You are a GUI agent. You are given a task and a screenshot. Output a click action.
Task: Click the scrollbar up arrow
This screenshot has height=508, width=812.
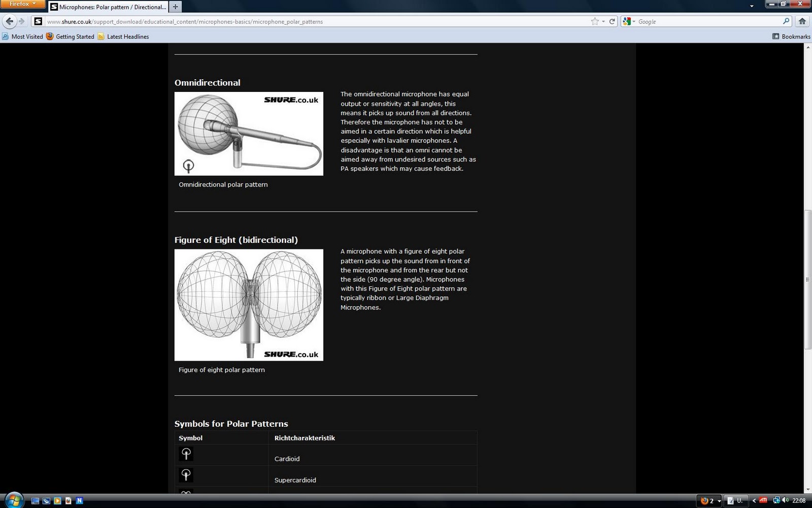click(808, 47)
